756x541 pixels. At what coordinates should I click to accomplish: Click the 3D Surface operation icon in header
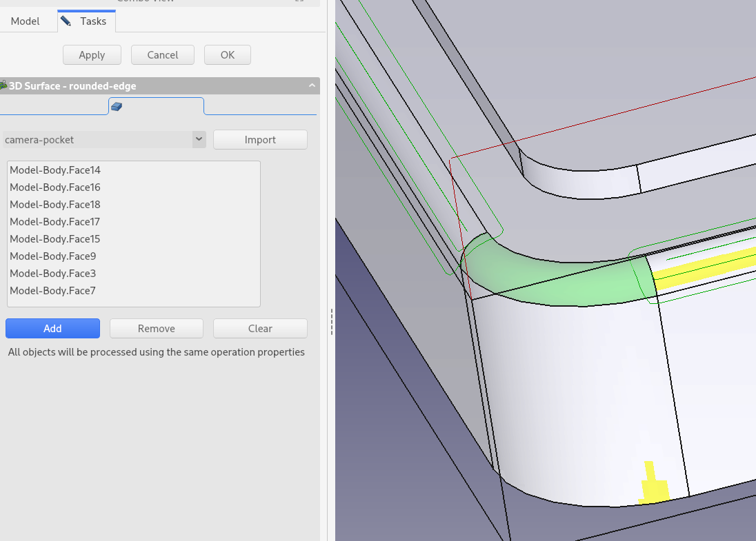pos(3,86)
